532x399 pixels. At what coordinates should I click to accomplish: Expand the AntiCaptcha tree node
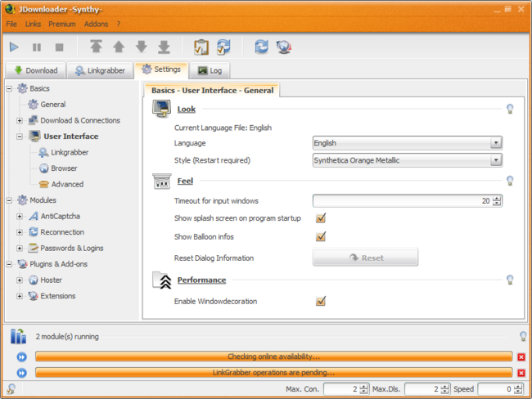click(20, 217)
